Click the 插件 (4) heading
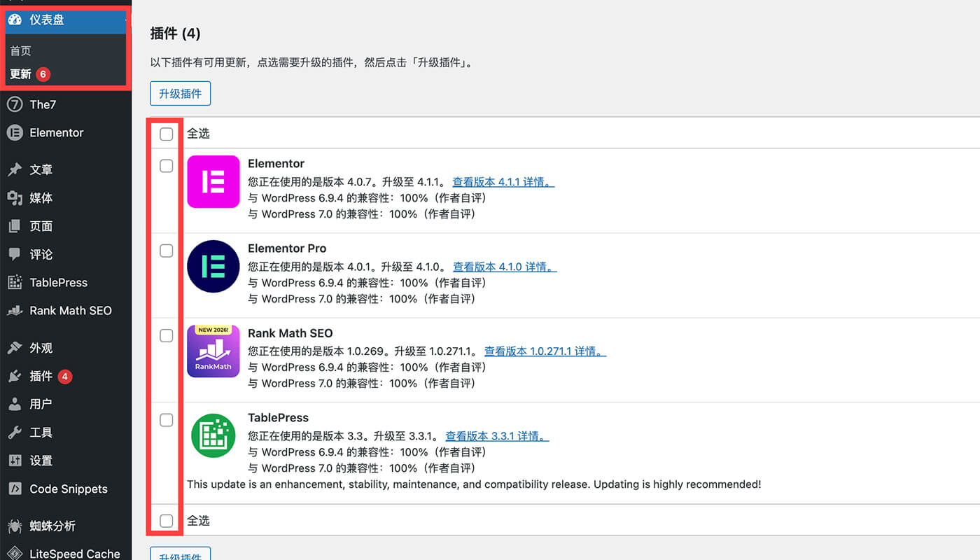Viewport: 980px width, 560px height. click(x=175, y=34)
